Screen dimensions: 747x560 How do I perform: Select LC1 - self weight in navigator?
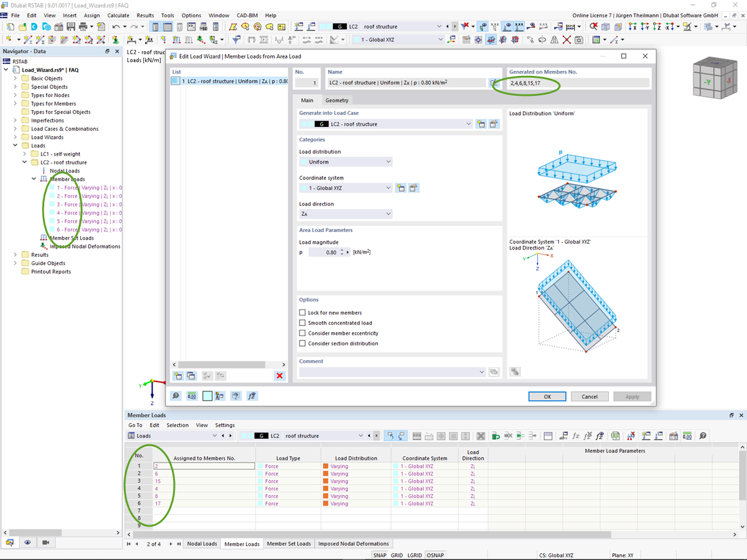[x=60, y=154]
